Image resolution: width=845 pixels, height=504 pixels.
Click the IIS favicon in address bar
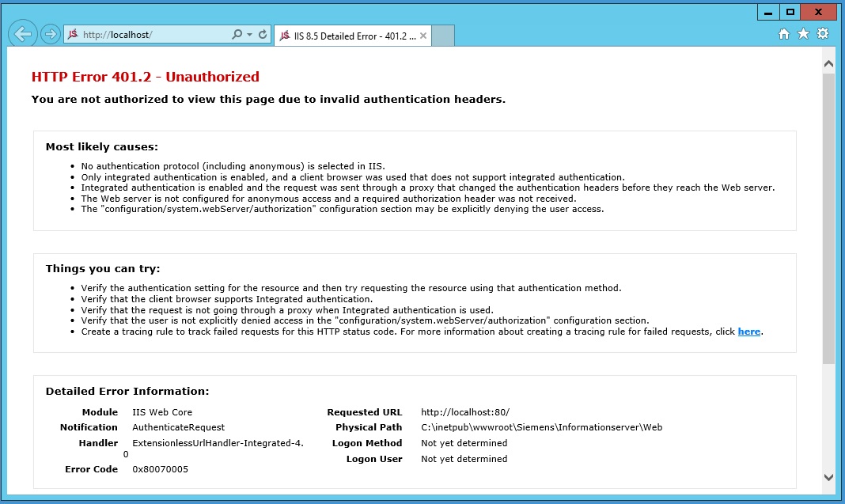point(74,35)
